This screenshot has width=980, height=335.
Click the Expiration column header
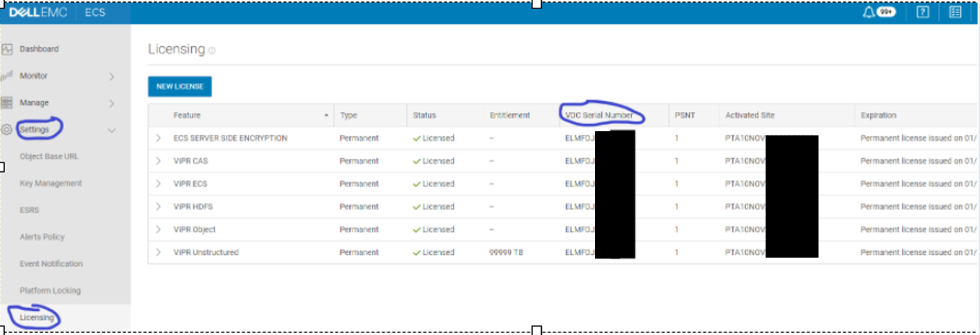click(878, 115)
